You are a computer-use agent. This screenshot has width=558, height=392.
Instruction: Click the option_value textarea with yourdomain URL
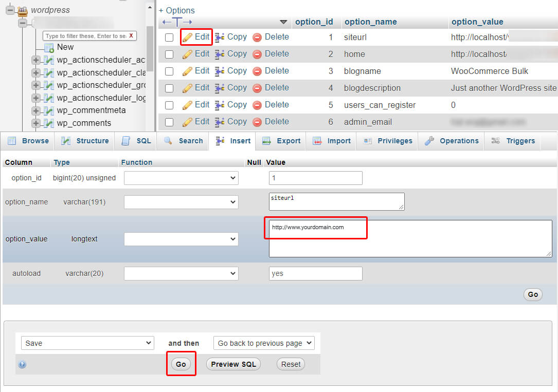point(410,238)
